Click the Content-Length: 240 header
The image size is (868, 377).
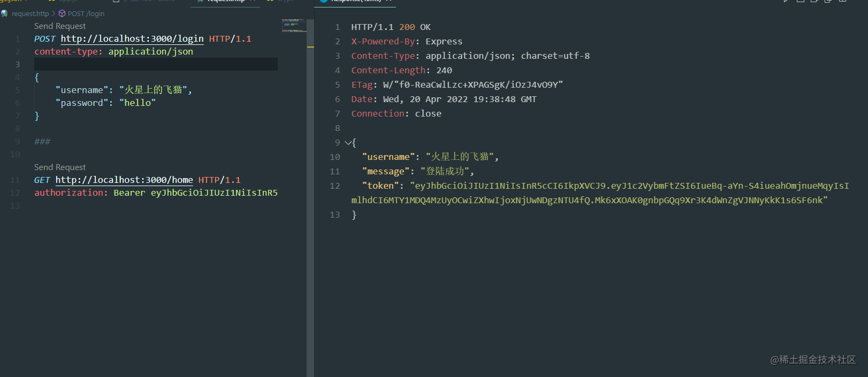click(x=401, y=71)
